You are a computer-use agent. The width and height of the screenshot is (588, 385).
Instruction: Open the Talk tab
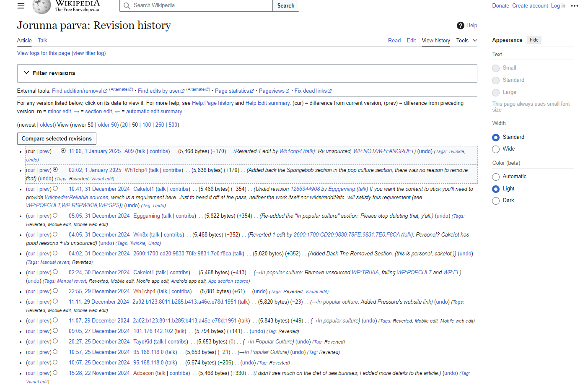[x=42, y=40]
